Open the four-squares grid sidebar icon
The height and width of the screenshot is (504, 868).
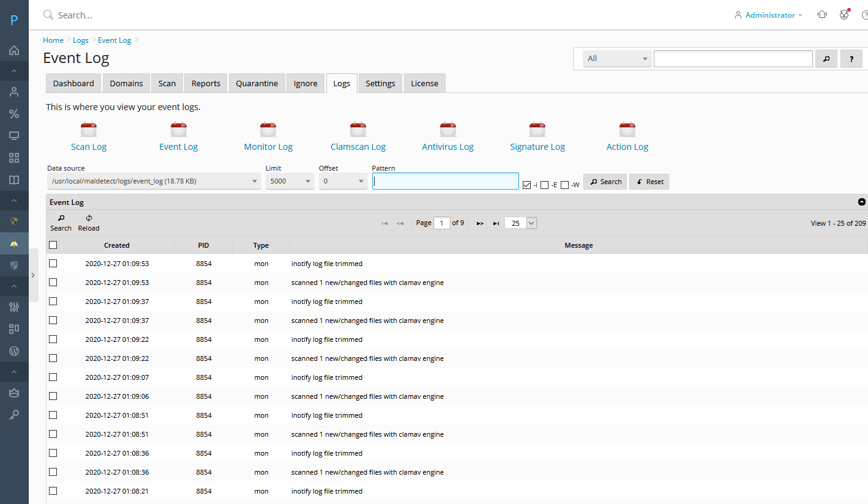pos(14,158)
